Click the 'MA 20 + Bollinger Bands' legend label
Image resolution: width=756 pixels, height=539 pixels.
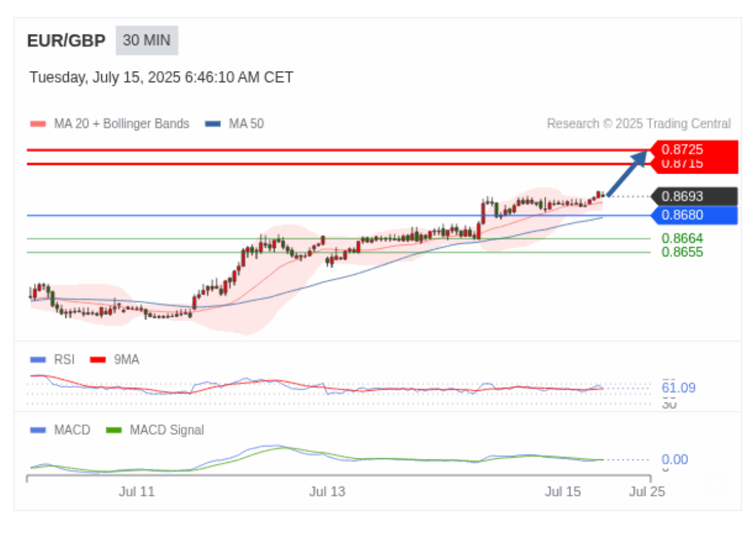pyautogui.click(x=121, y=124)
